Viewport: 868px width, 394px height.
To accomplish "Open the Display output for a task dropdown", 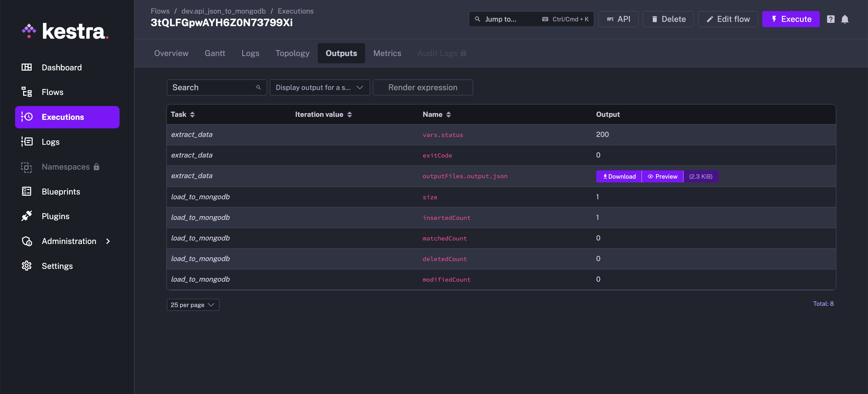I will tap(320, 88).
